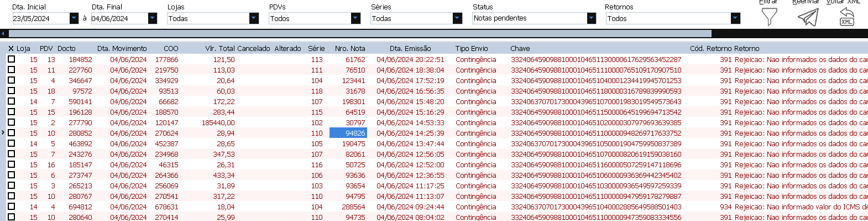This screenshot has height=221, width=868.
Task: Tick the checkbox for Docto 227760
Action: (11, 70)
